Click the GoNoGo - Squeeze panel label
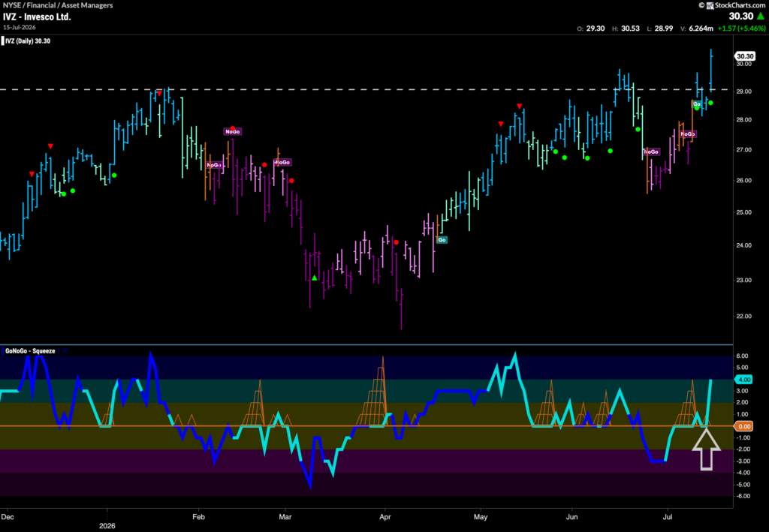The height and width of the screenshot is (532, 769). pos(30,350)
